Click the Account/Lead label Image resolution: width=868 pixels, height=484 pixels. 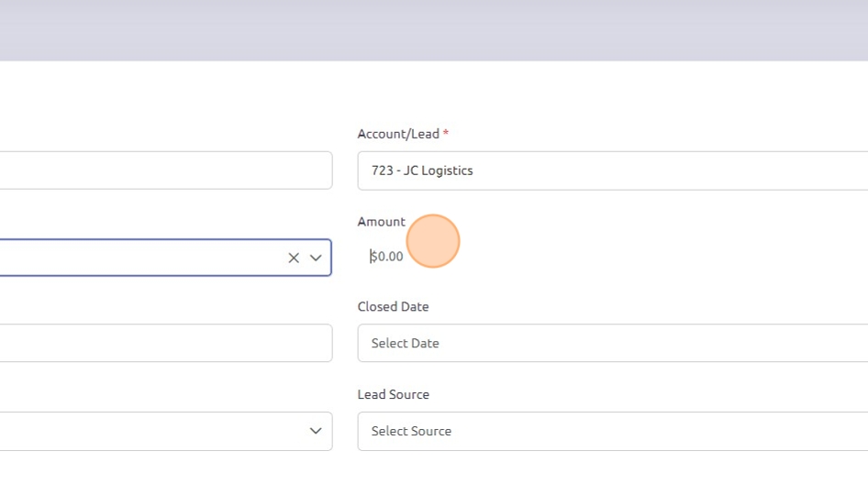pyautogui.click(x=398, y=134)
